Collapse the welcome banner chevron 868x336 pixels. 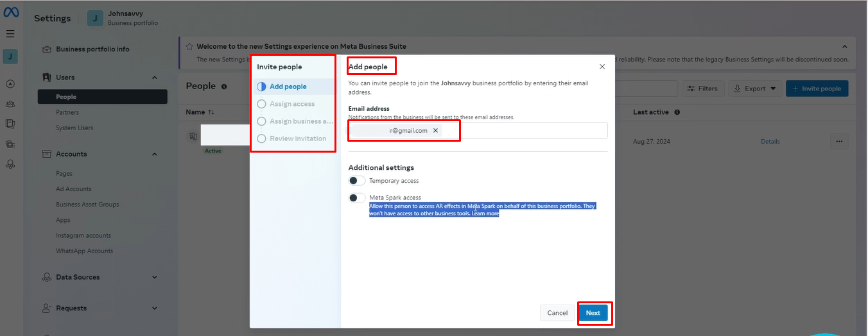coord(845,47)
